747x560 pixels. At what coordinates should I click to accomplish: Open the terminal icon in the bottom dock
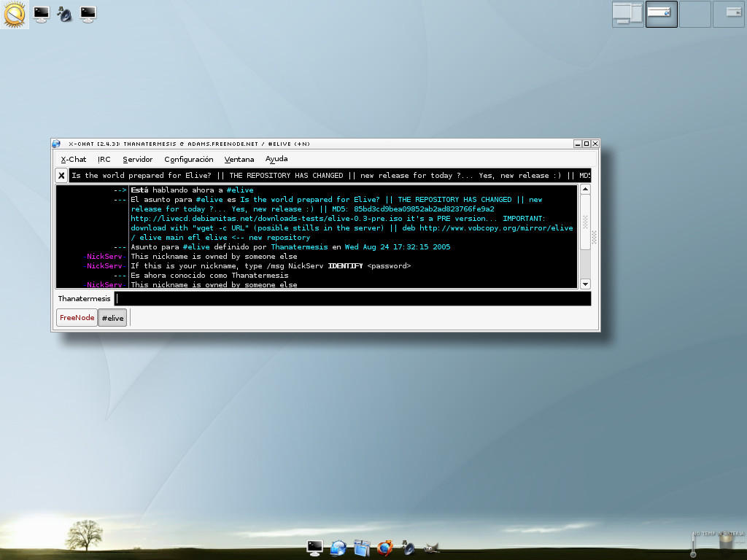(315, 547)
